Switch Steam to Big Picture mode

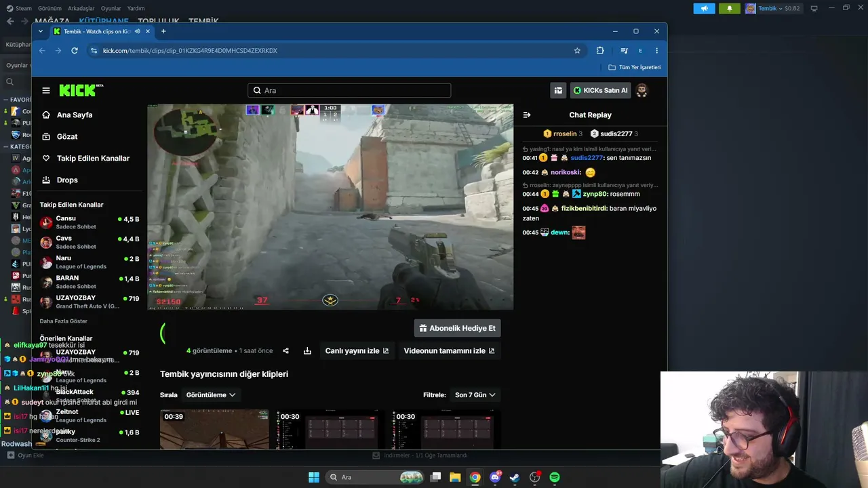(814, 8)
